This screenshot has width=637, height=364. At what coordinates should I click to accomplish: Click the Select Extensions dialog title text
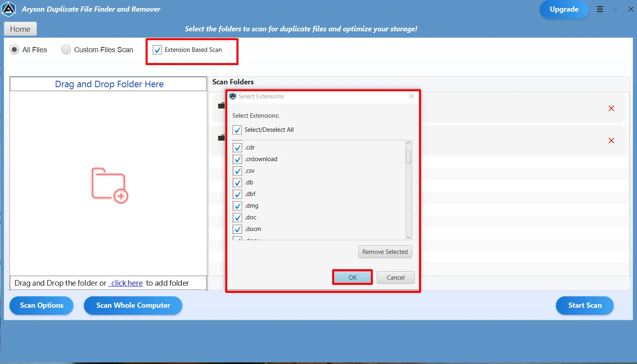(x=261, y=96)
